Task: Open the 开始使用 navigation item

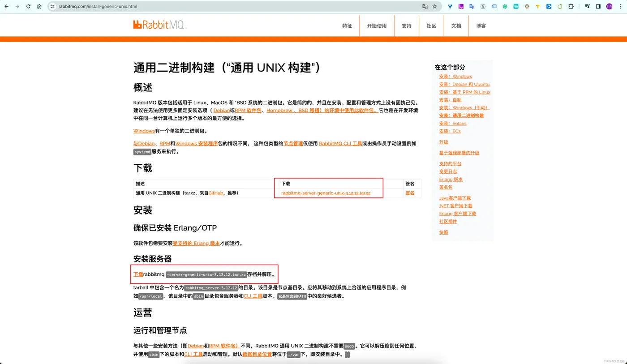Action: pos(377,26)
